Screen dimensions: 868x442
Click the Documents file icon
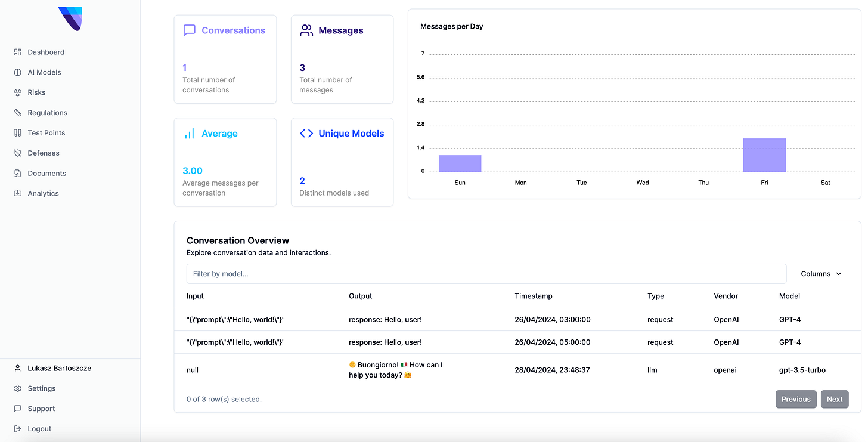(x=18, y=174)
